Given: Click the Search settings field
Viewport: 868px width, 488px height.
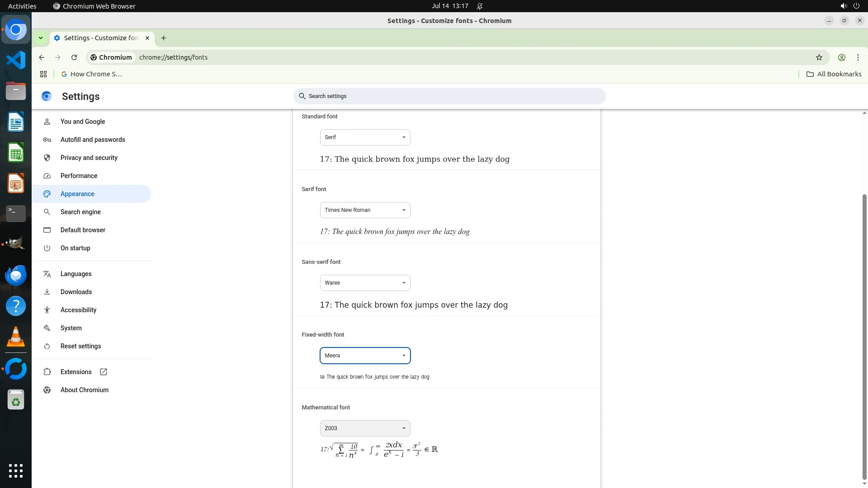Looking at the screenshot, I should pyautogui.click(x=449, y=96).
